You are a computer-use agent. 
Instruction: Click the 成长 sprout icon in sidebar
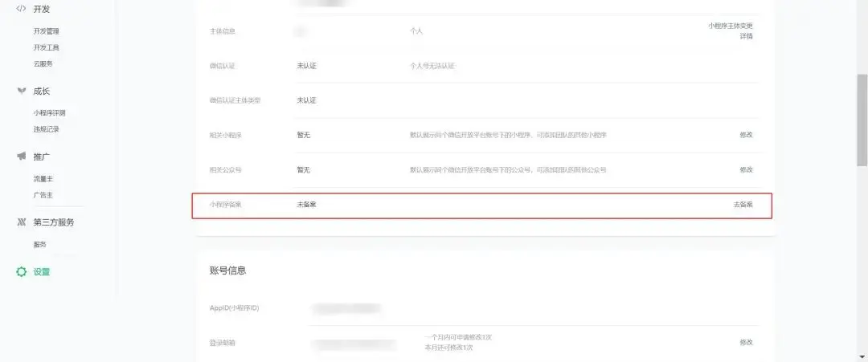[21, 91]
